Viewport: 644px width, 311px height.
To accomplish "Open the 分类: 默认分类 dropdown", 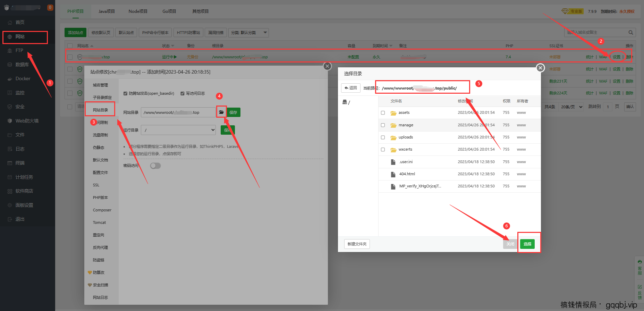I will (249, 33).
